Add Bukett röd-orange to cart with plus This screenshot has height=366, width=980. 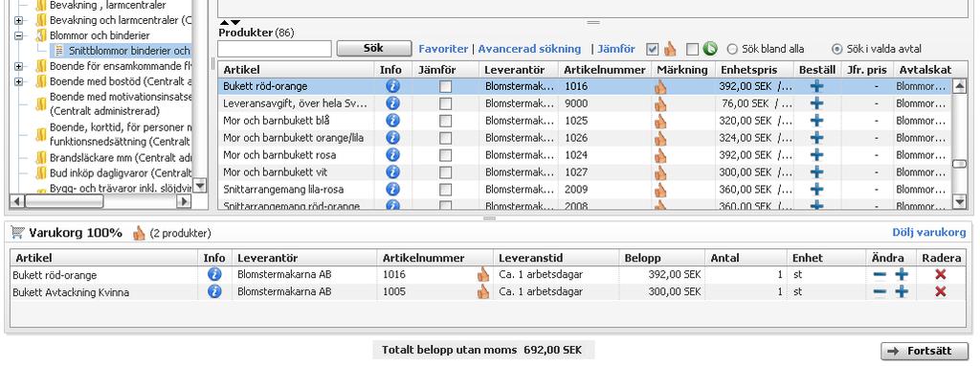816,87
